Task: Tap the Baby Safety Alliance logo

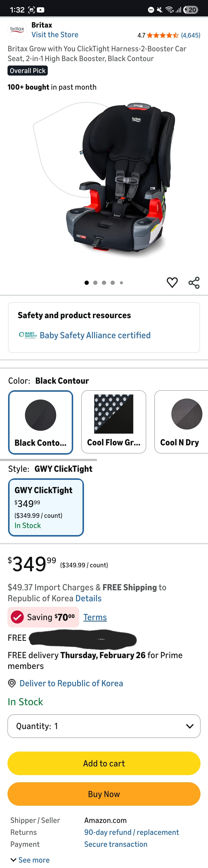Action: (28, 335)
